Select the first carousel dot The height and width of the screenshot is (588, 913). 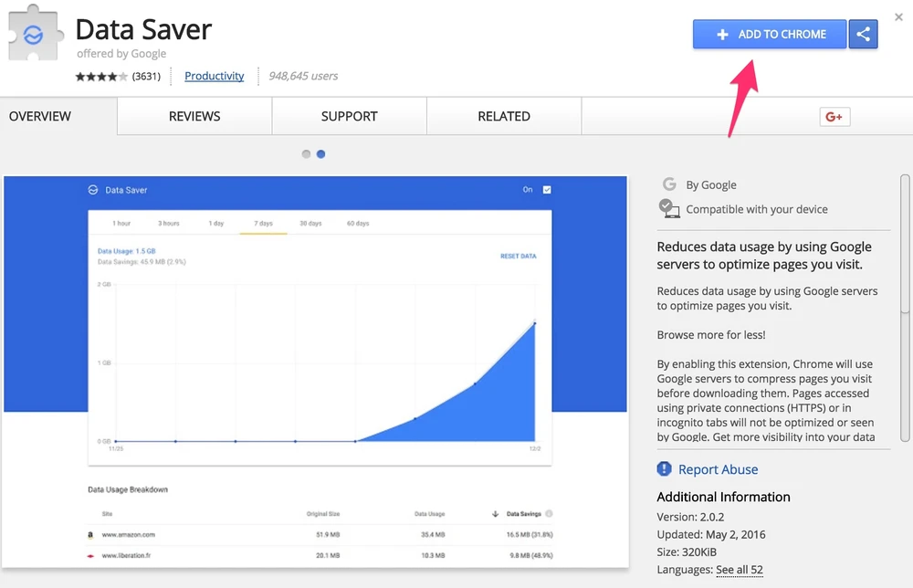pos(306,154)
